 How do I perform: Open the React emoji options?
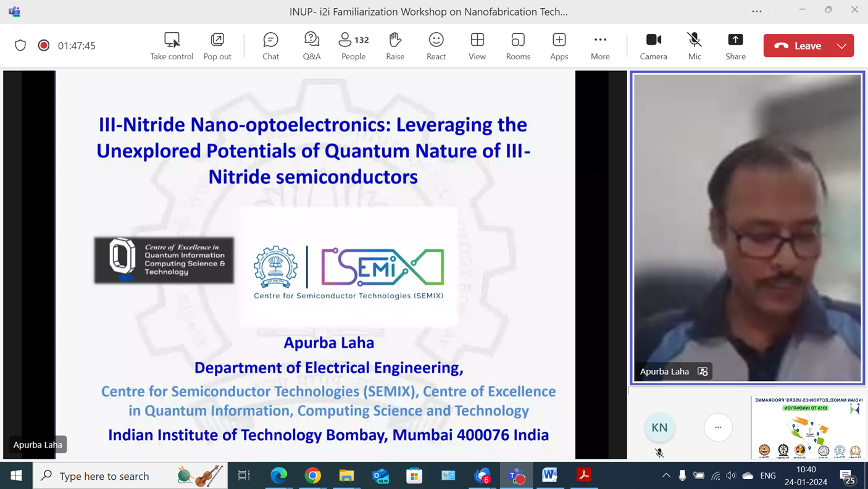tap(436, 46)
